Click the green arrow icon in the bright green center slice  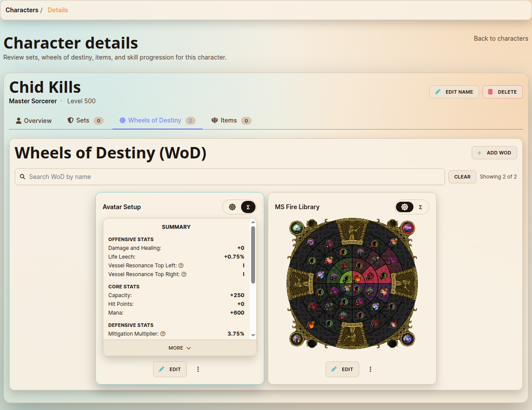tap(346, 278)
